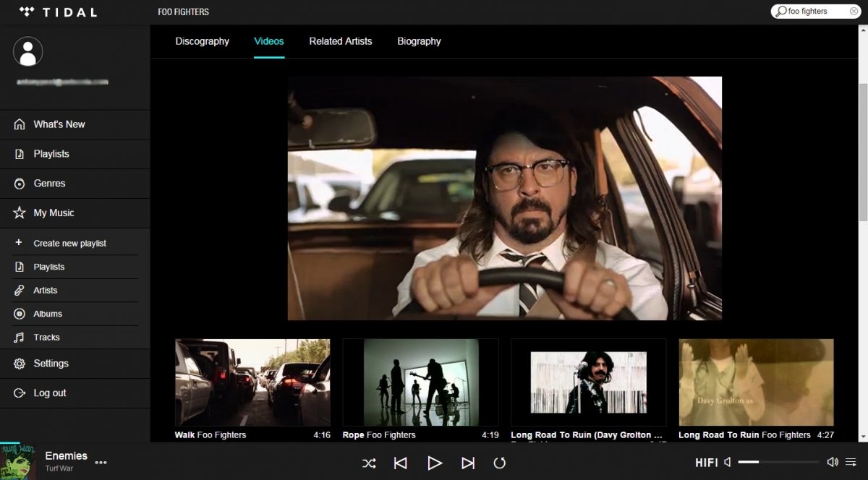The width and height of the screenshot is (868, 480).
Task: Click the 4:19 duration of Rope
Action: coord(490,435)
